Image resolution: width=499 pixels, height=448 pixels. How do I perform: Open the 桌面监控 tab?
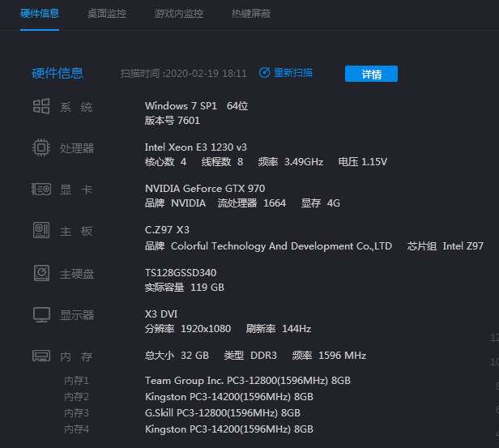107,13
